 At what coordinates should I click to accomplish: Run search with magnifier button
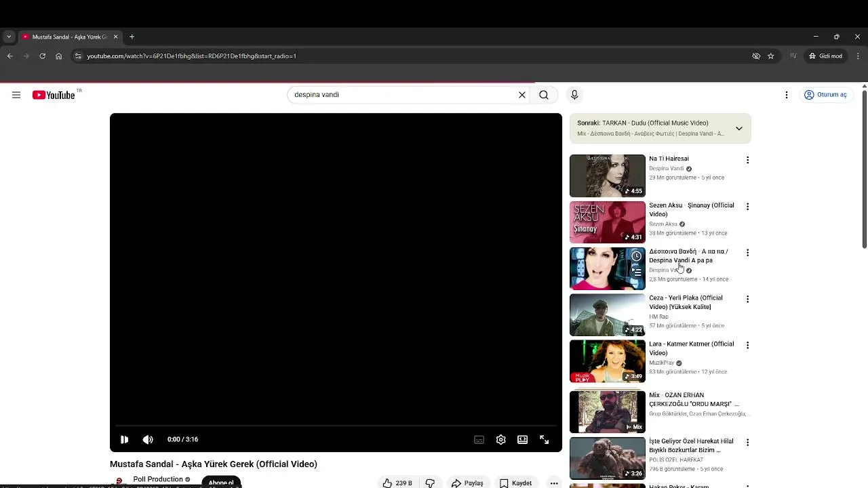(x=544, y=95)
